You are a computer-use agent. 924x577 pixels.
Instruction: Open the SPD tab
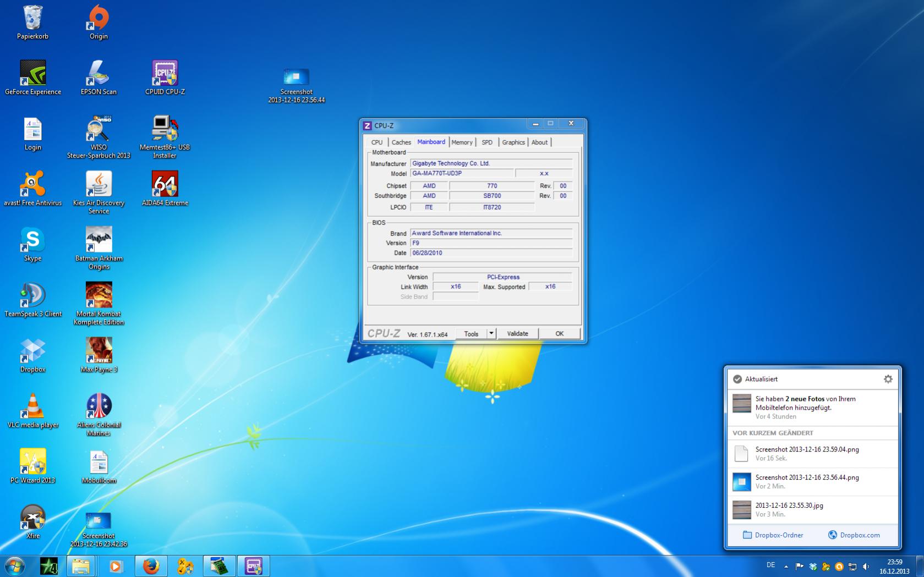[x=487, y=142]
